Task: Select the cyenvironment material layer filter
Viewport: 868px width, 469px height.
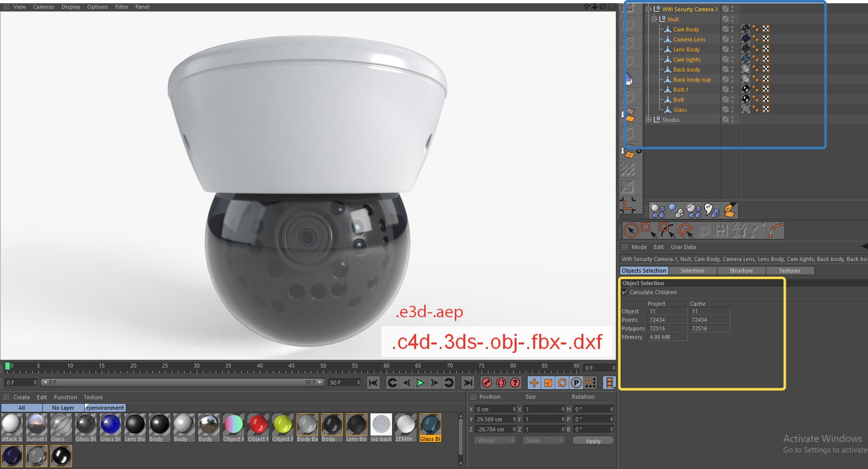Action: 105,407
